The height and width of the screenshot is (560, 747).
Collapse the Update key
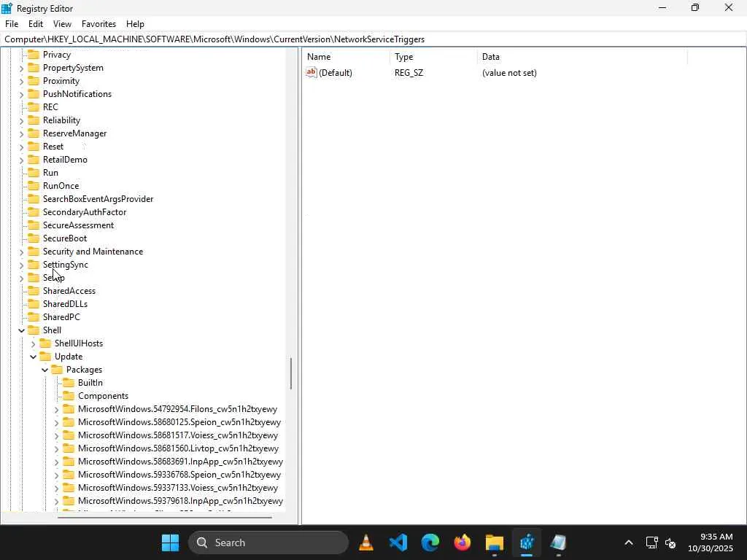34,357
